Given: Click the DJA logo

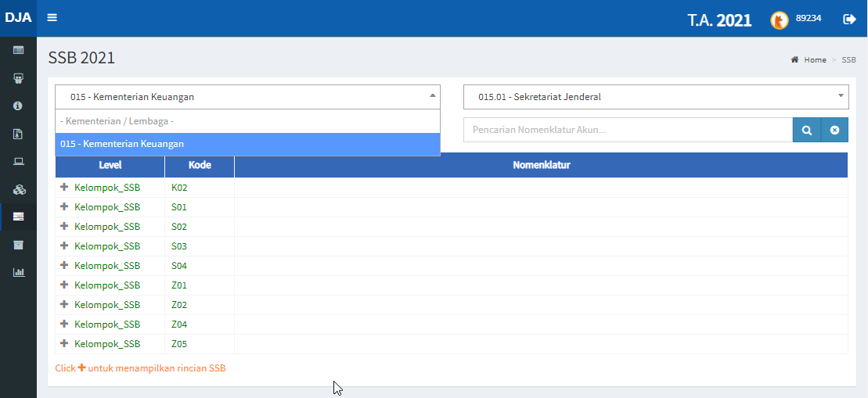Looking at the screenshot, I should coord(18,18).
